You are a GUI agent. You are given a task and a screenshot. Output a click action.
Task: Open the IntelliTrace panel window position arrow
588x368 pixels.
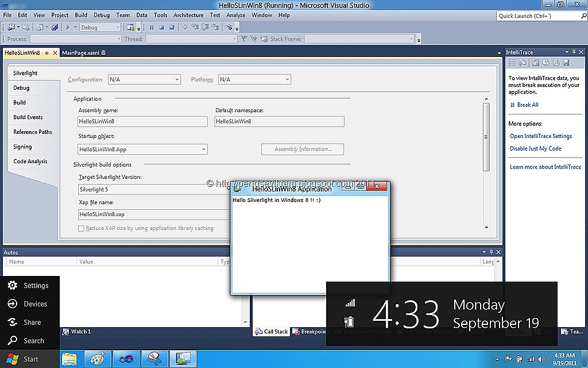point(567,52)
